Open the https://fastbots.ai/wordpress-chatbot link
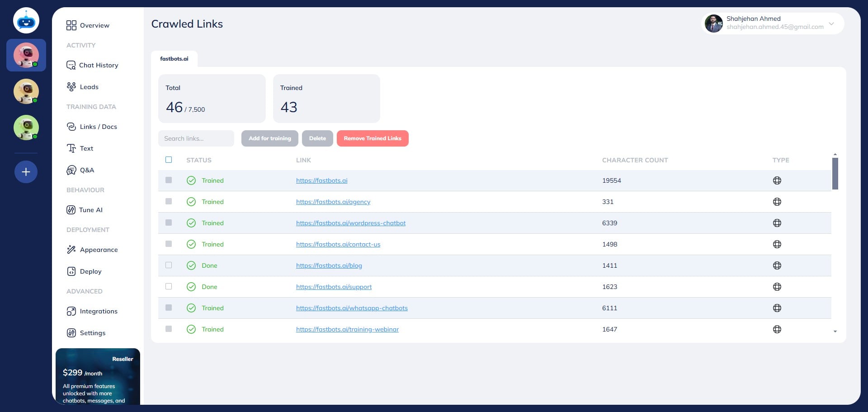Image resolution: width=868 pixels, height=412 pixels. 351,223
